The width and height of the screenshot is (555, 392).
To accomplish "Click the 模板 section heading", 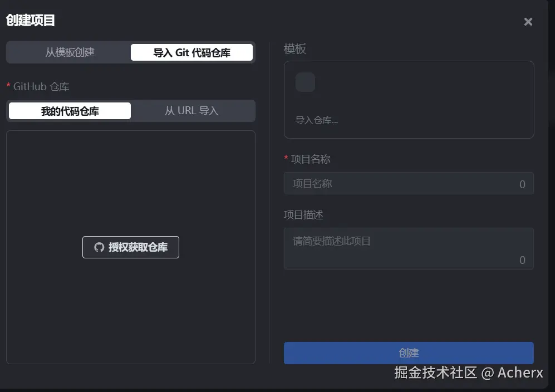I will (x=295, y=49).
